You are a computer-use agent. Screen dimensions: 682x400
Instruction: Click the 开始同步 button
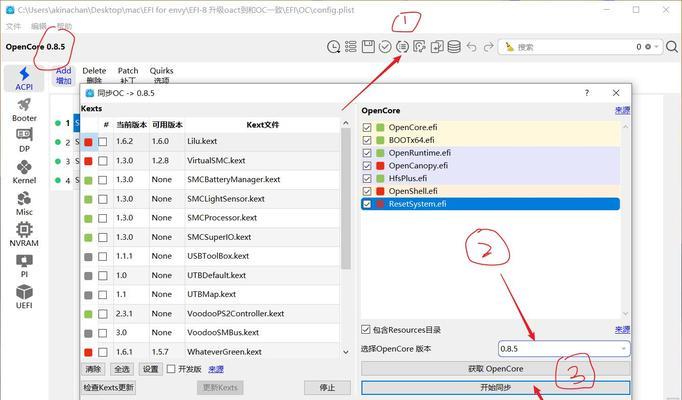tap(495, 387)
